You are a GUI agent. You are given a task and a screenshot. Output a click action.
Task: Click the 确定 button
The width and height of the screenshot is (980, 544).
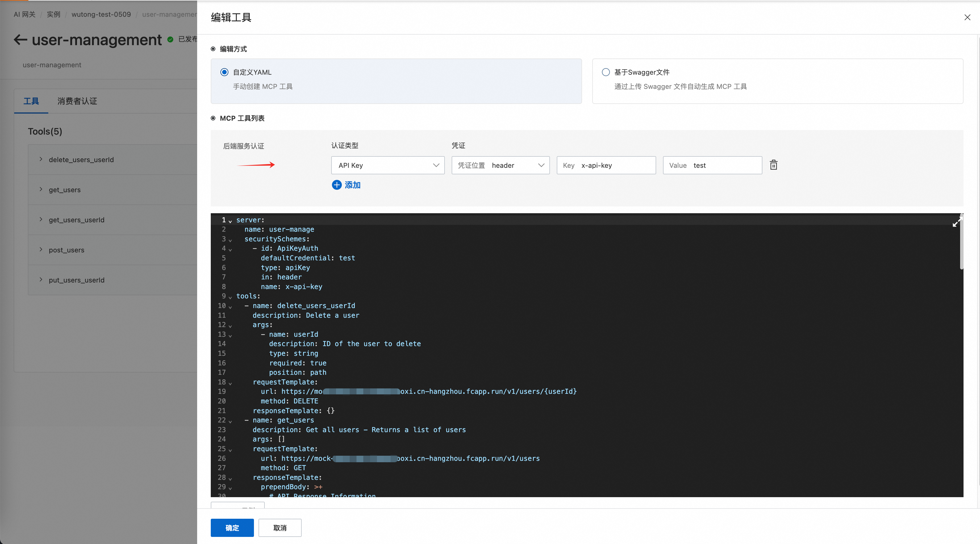tap(232, 528)
